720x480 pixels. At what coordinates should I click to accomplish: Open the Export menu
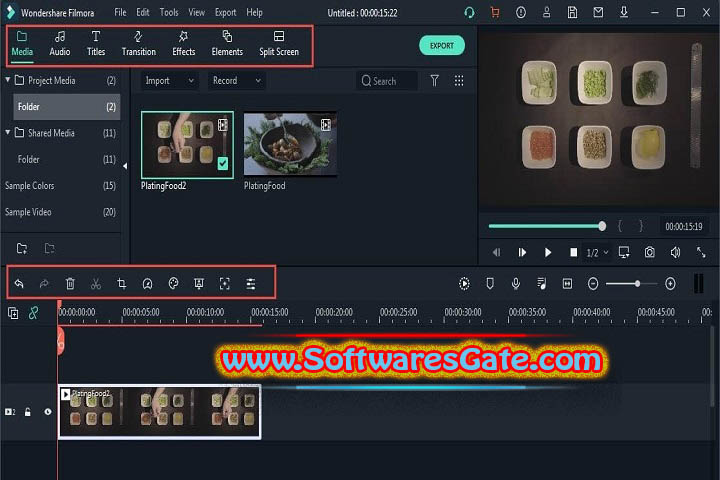pyautogui.click(x=225, y=12)
